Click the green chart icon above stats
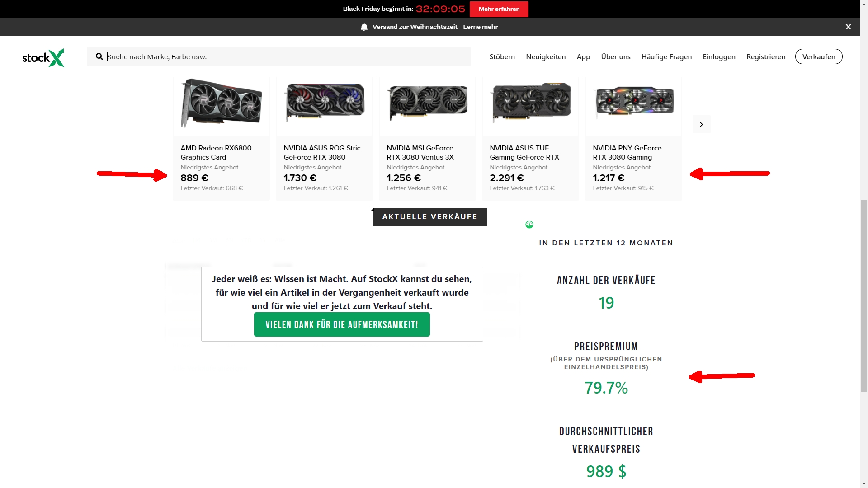This screenshot has height=488, width=868. (529, 225)
